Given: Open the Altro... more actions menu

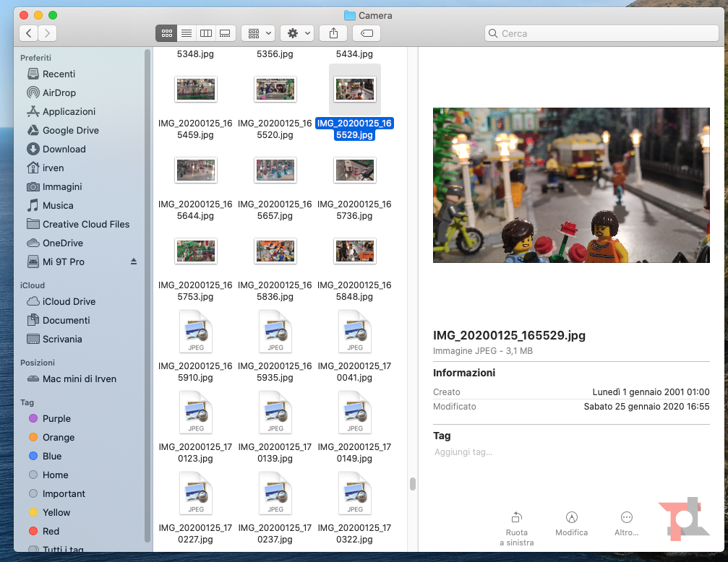Looking at the screenshot, I should [626, 517].
